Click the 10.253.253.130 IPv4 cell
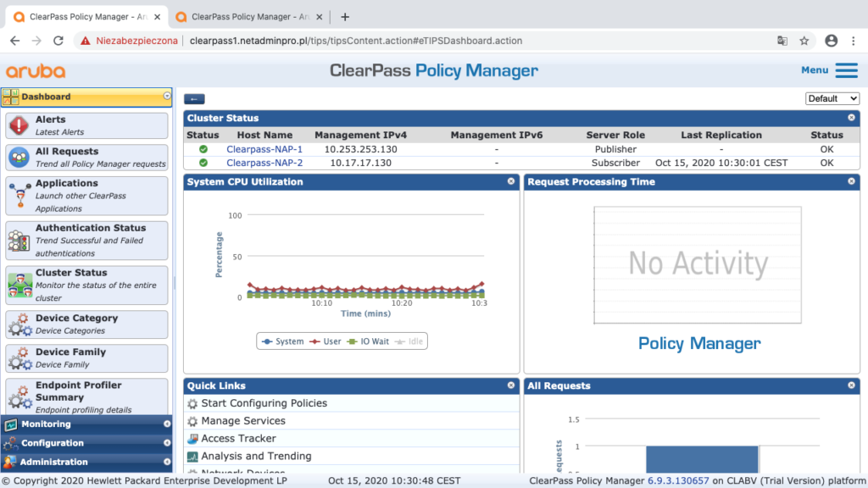This screenshot has height=488, width=868. tap(361, 149)
